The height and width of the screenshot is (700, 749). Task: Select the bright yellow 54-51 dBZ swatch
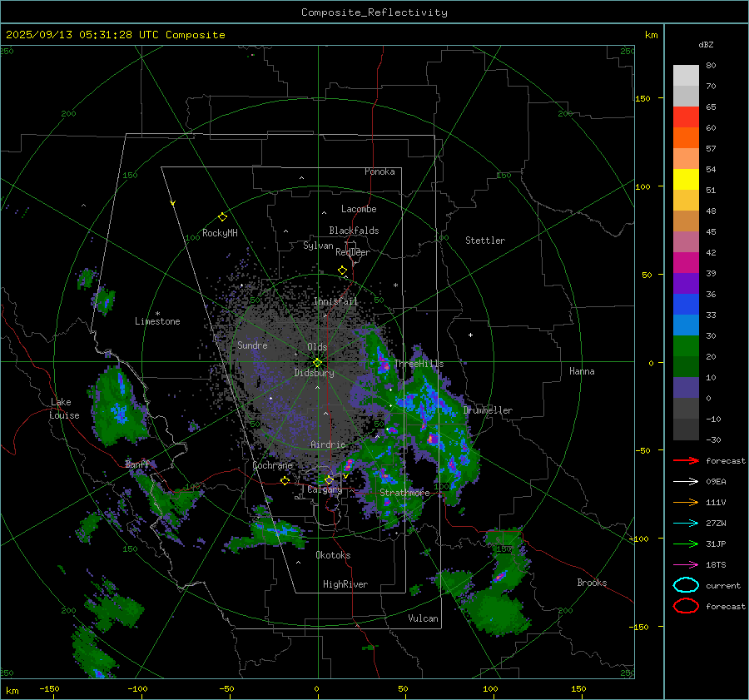(686, 180)
